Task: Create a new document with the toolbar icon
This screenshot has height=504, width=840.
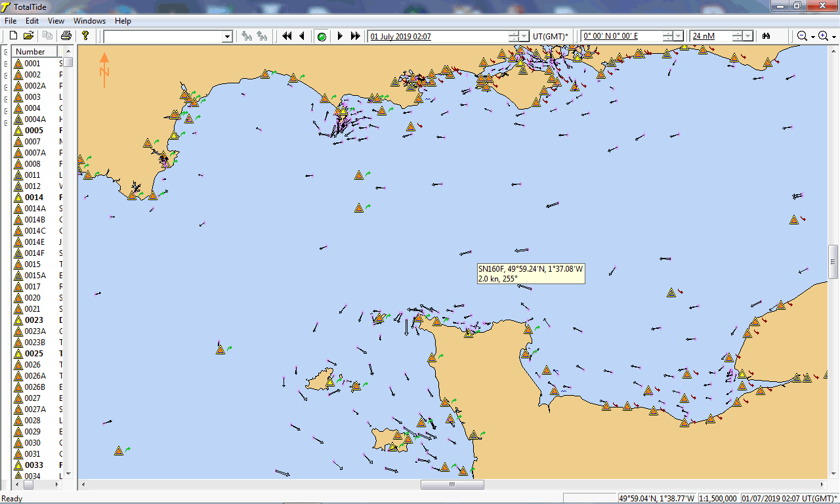Action: pos(13,36)
